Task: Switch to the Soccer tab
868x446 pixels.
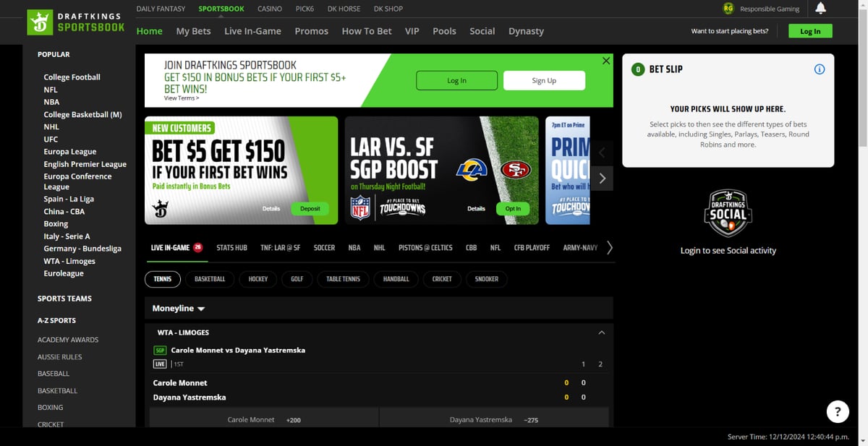Action: (x=324, y=248)
